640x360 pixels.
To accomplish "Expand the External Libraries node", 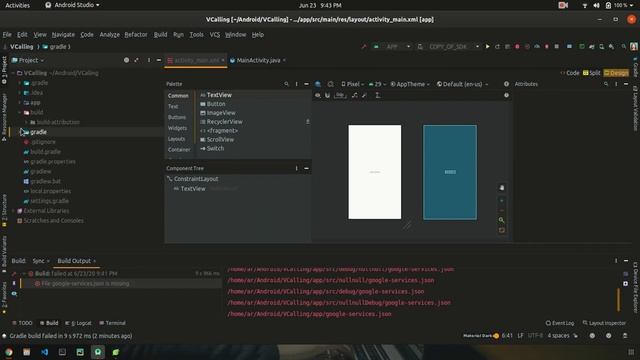I will point(13,211).
